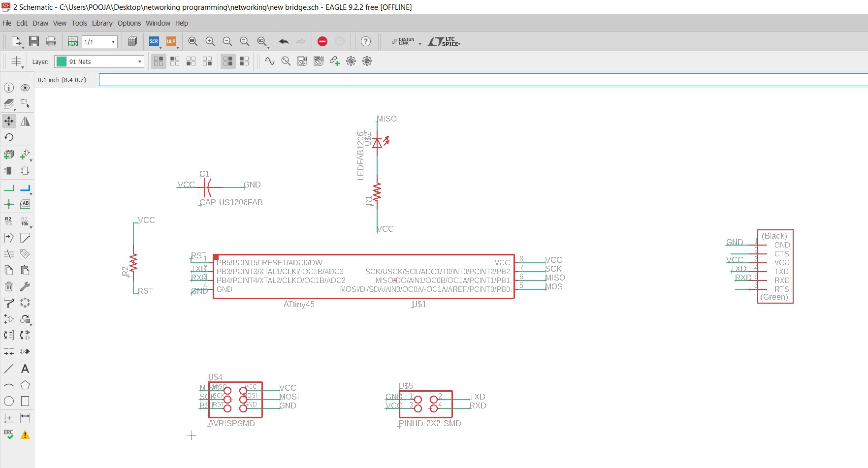Screen dimensions: 868x468
Task: Open the Draw menu
Action: tap(40, 23)
